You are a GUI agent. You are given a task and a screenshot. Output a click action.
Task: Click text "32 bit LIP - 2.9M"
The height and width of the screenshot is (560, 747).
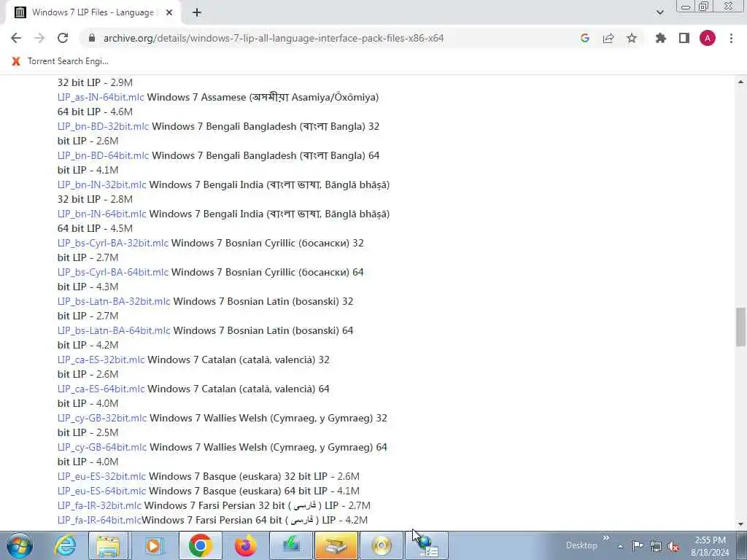(x=95, y=82)
